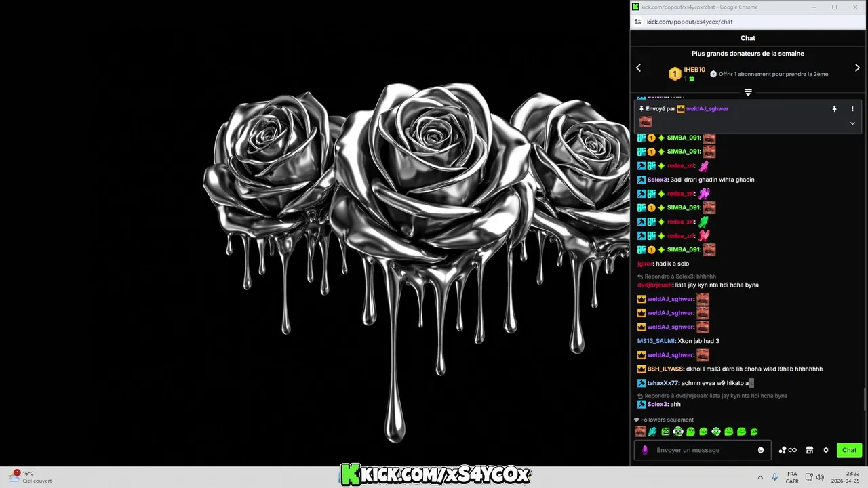Open chat settings gear icon
Screen dimensions: 868x488
pyautogui.click(x=826, y=450)
